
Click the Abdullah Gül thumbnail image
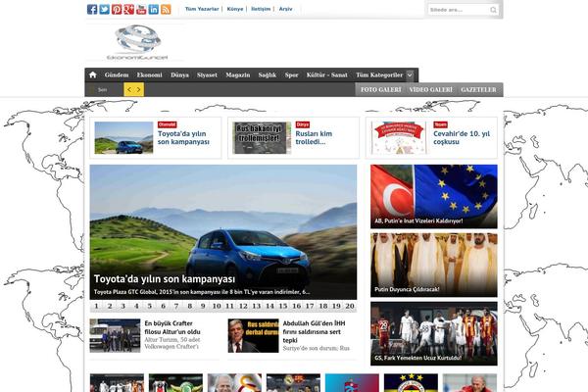253,335
